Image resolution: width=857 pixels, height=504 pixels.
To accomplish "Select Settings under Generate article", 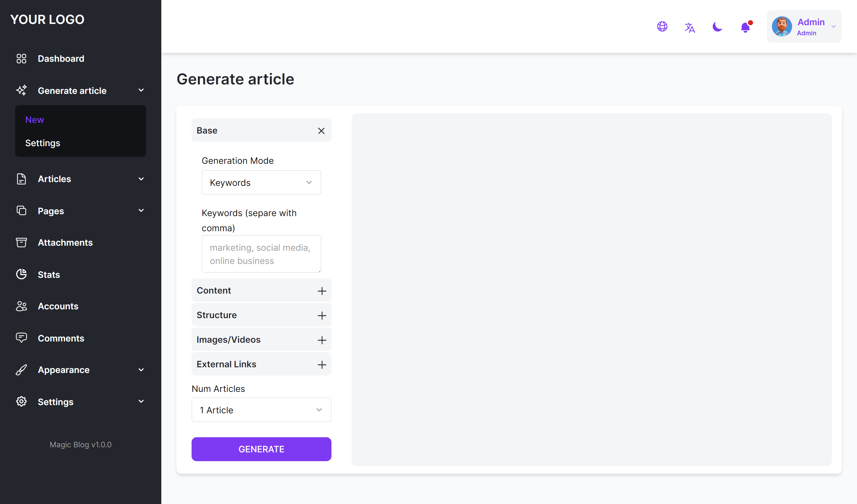I will pos(43,143).
